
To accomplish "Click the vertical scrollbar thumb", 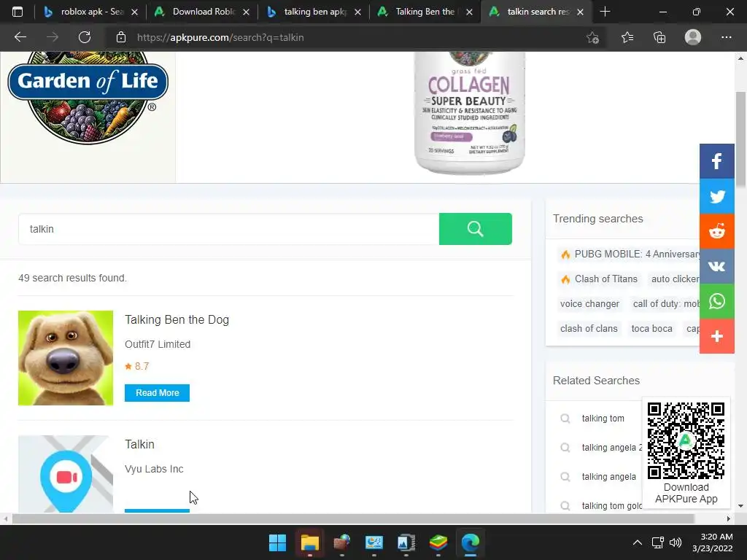I will tap(740, 139).
